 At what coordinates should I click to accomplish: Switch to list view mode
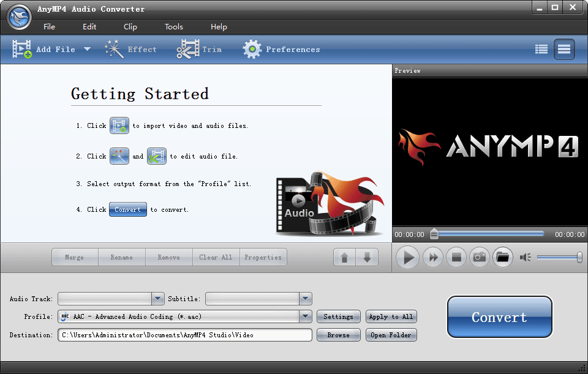click(x=541, y=49)
